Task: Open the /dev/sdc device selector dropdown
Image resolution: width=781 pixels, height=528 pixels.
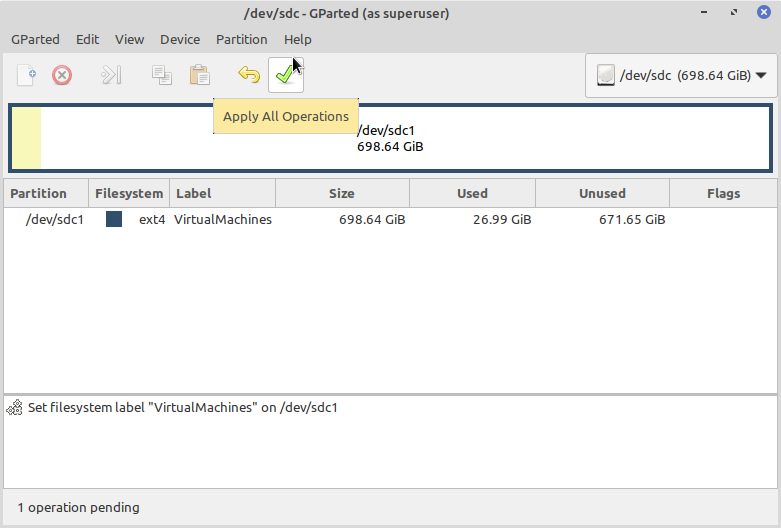Action: [x=681, y=75]
